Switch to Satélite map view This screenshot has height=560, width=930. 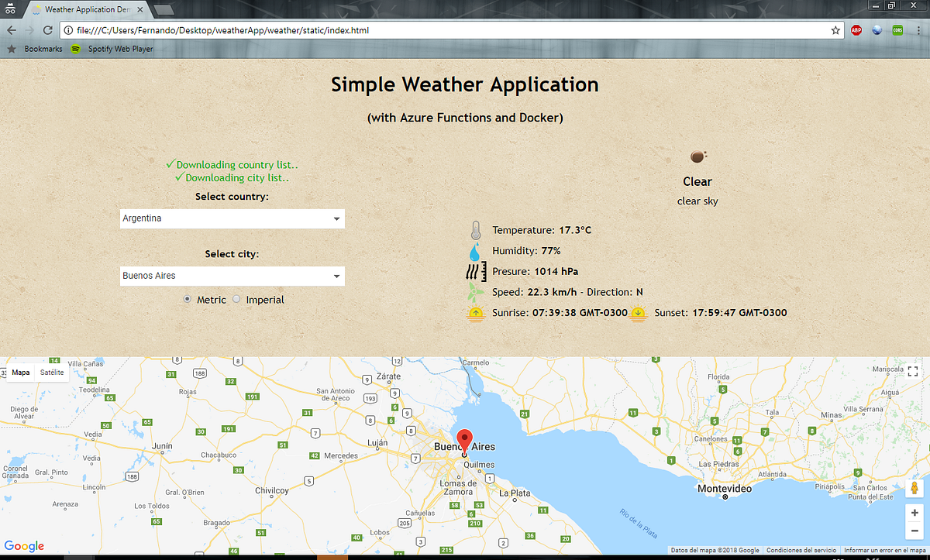51,372
